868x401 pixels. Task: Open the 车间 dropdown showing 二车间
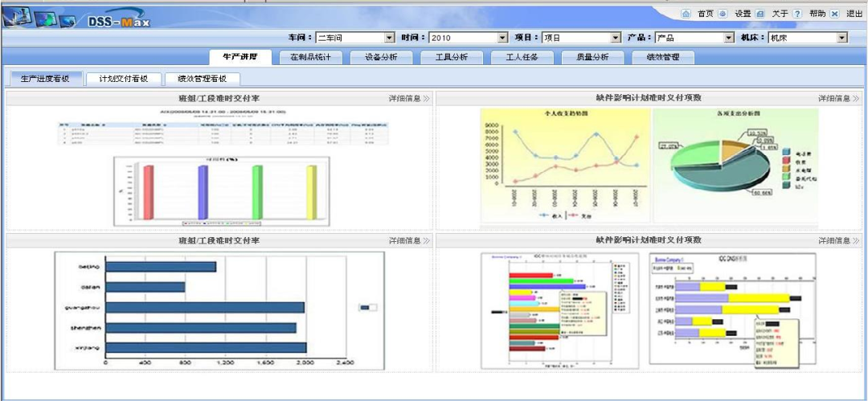point(355,38)
